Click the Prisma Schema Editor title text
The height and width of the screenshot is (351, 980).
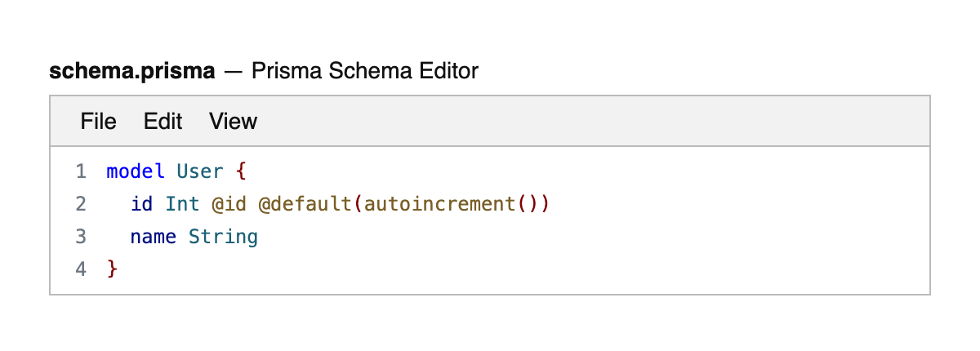(x=364, y=72)
